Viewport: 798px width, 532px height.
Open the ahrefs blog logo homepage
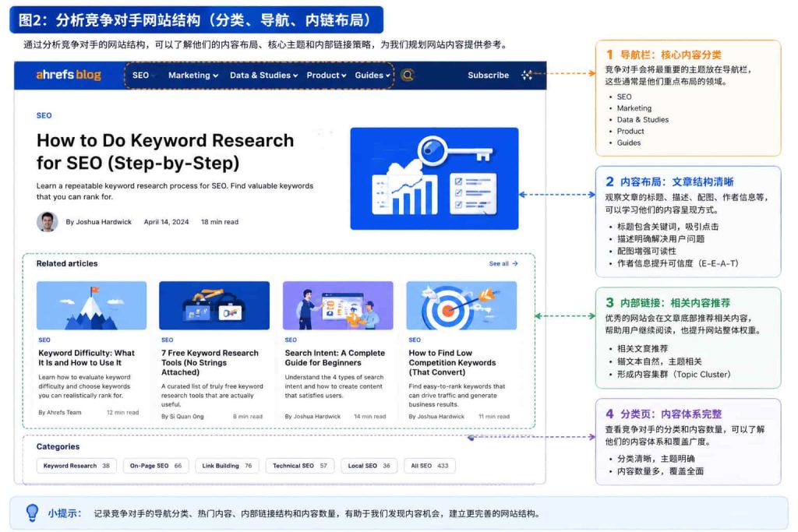click(x=69, y=75)
